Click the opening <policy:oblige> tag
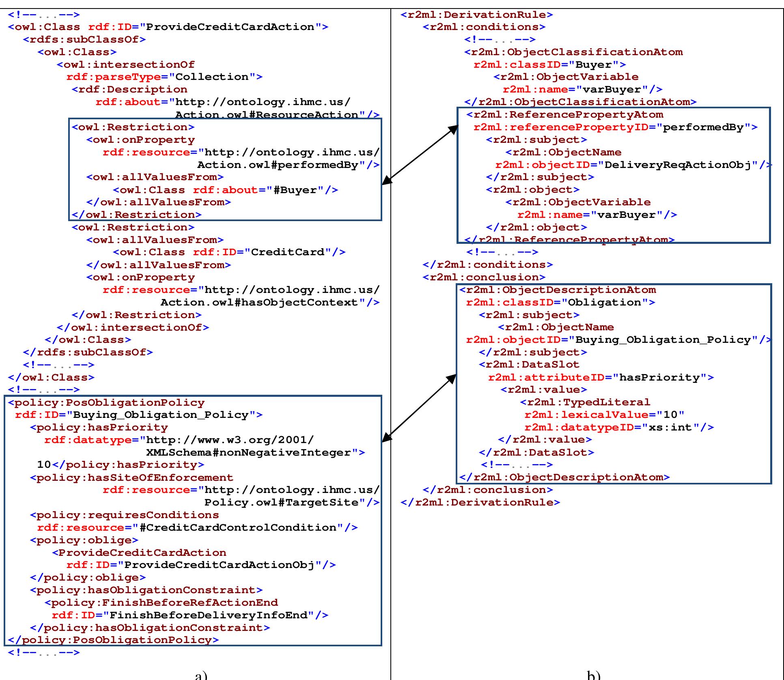The width and height of the screenshot is (784, 680). 84,540
